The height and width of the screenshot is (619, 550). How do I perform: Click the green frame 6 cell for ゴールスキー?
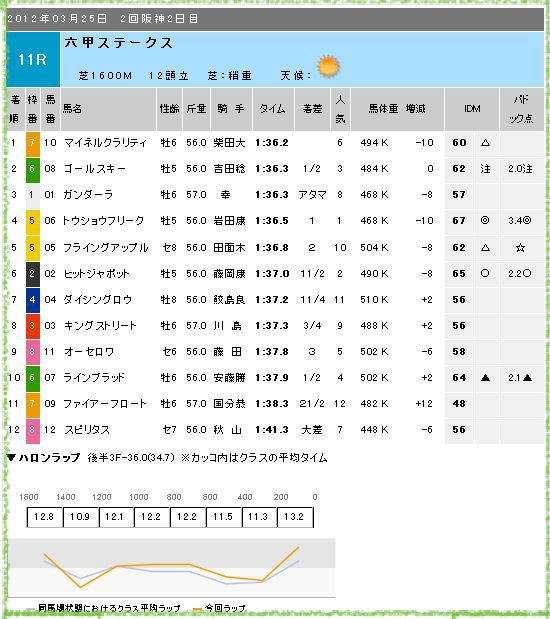(x=33, y=170)
